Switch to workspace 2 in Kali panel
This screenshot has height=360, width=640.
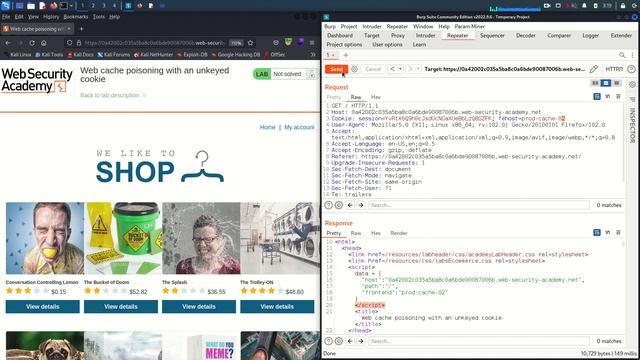point(93,6)
